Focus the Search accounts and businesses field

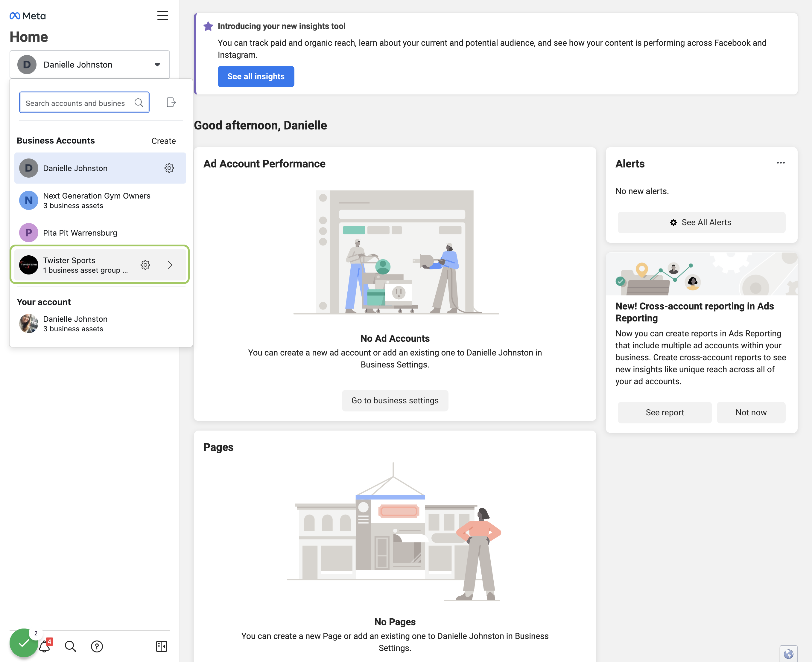coord(84,103)
